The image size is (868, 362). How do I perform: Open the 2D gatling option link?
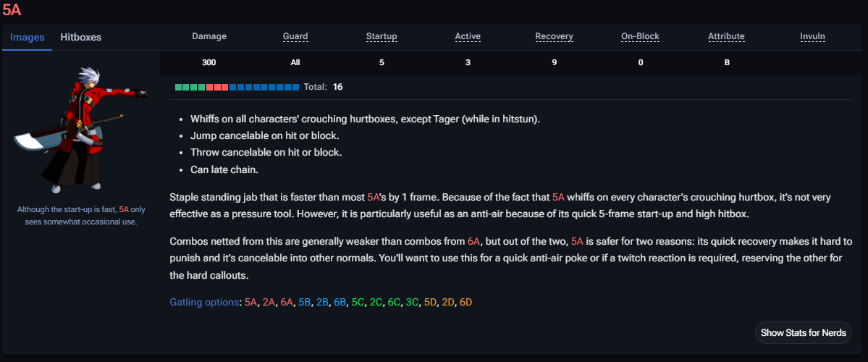point(448,301)
